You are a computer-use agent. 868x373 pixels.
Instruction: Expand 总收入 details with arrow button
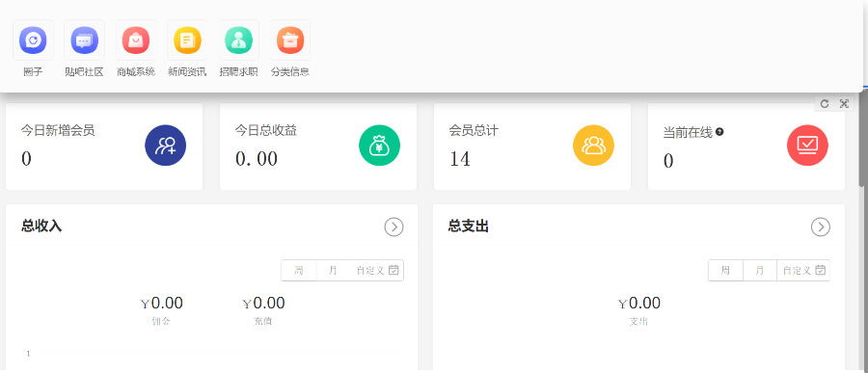tap(393, 226)
